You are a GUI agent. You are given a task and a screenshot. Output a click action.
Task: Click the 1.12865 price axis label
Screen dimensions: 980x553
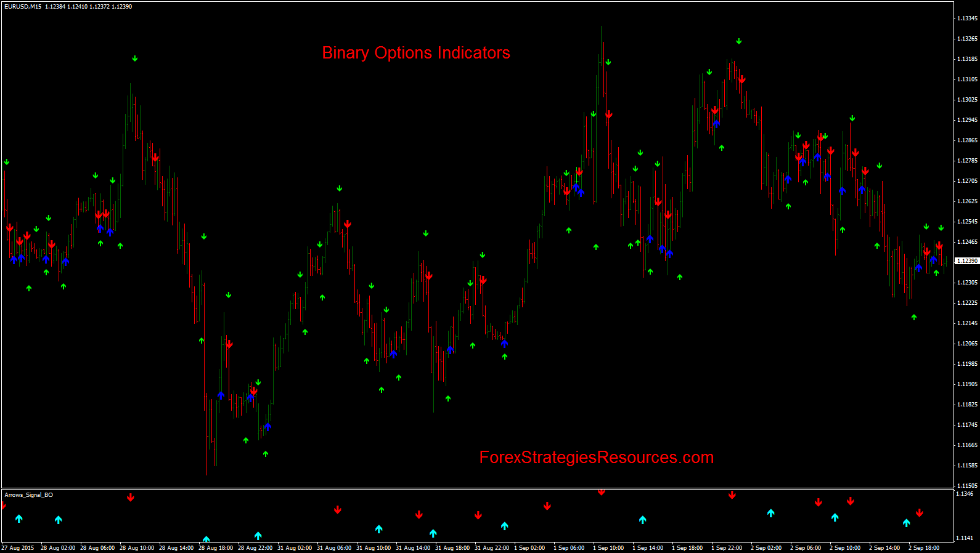[967, 140]
